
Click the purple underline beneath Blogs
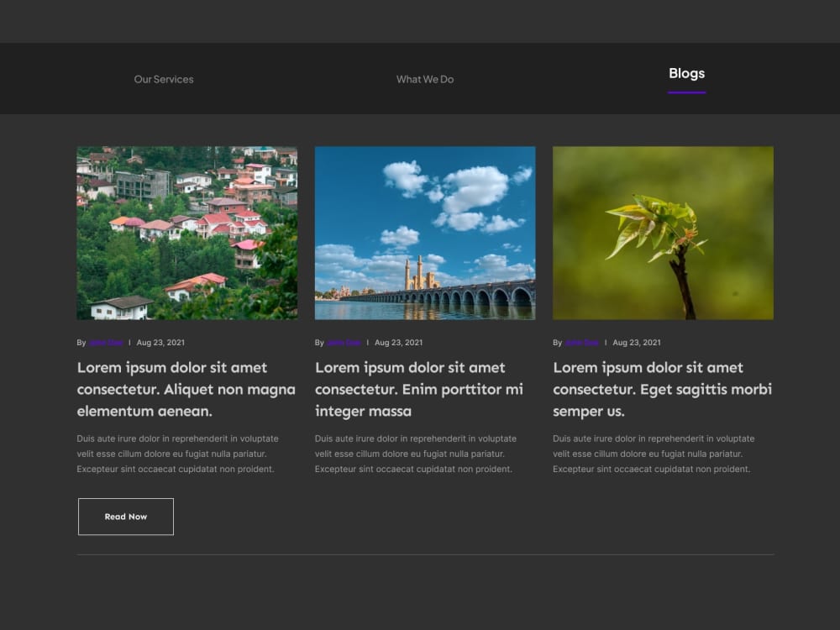click(686, 92)
